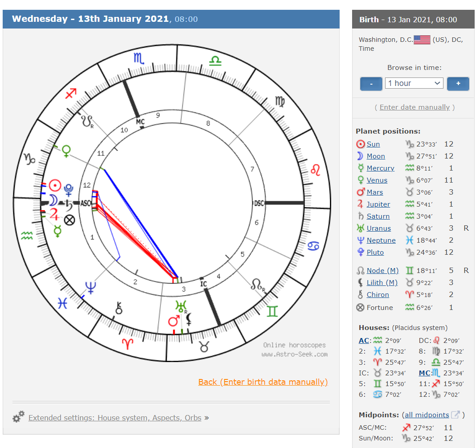
Task: Click the minus browse-in-time button
Action: pyautogui.click(x=371, y=84)
